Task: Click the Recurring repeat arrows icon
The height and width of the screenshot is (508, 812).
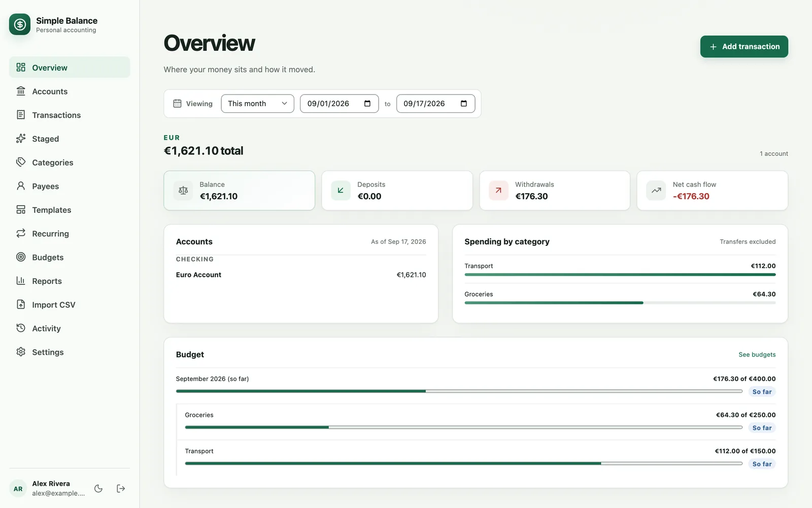Action: click(x=21, y=233)
